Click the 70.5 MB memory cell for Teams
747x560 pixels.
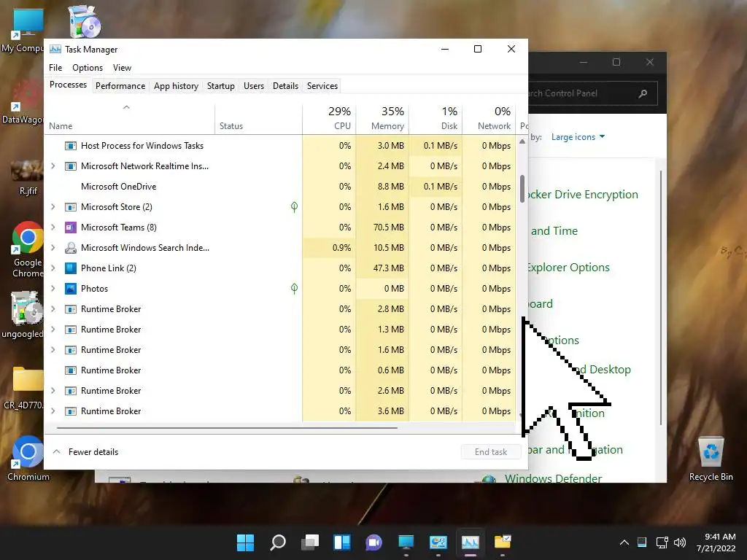coord(382,227)
